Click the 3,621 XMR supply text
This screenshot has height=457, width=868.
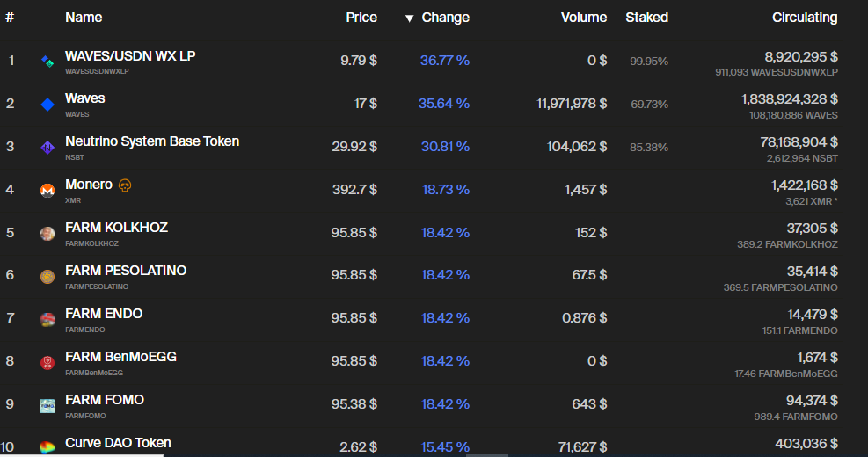tap(812, 202)
